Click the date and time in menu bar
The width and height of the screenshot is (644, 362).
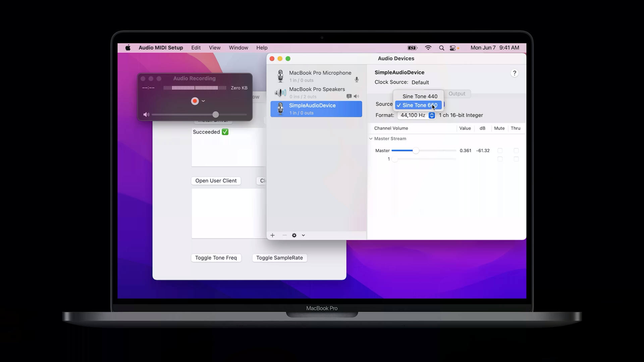click(495, 48)
